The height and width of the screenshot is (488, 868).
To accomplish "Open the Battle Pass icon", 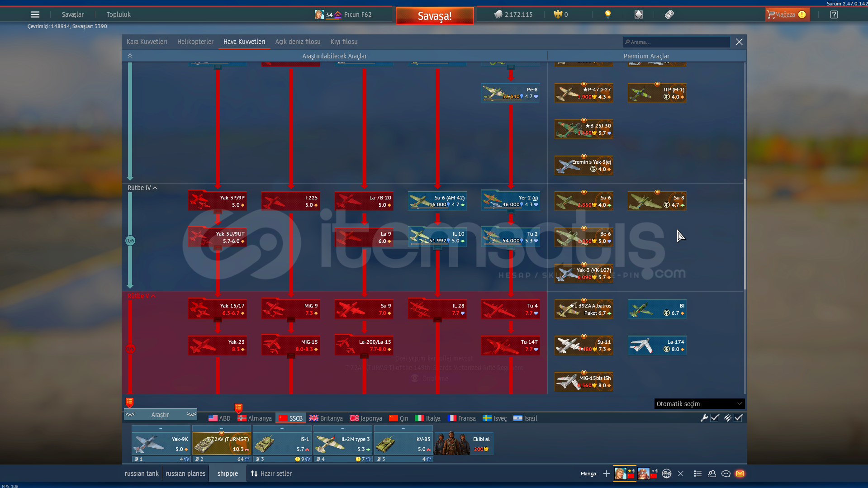I will 669,14.
